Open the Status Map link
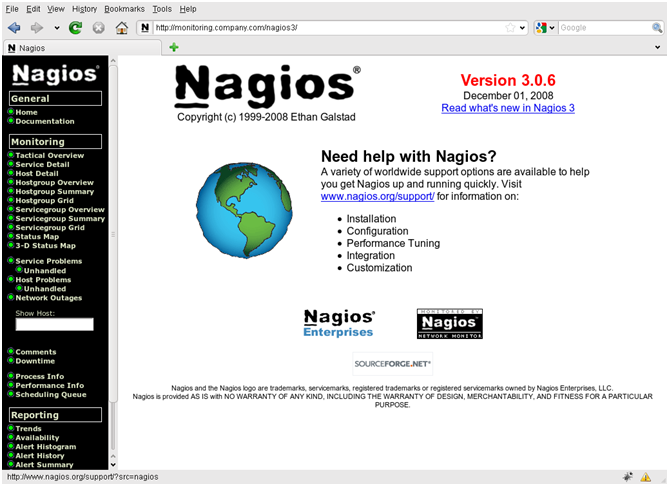This screenshot has height=486, width=669. (37, 236)
